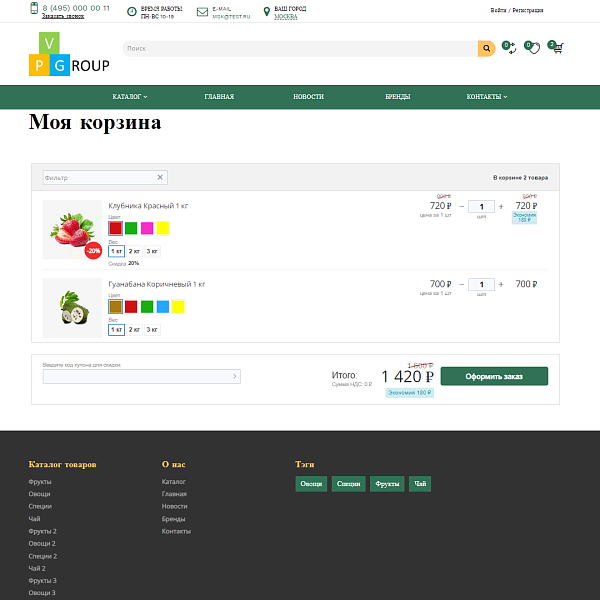Screen dimensions: 600x600
Task: Click the VPGroup logo
Action: (69, 57)
